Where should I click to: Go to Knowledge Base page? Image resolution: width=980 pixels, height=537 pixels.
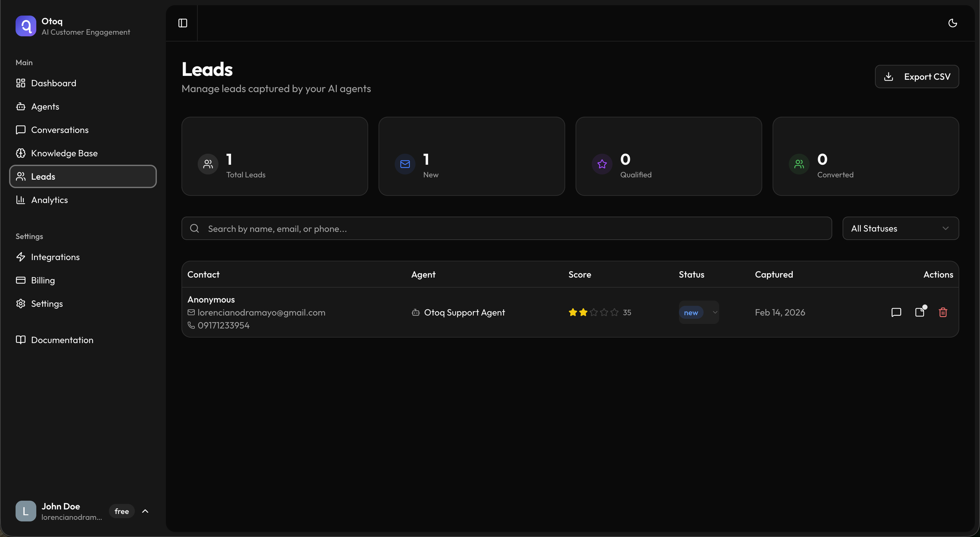click(x=64, y=153)
